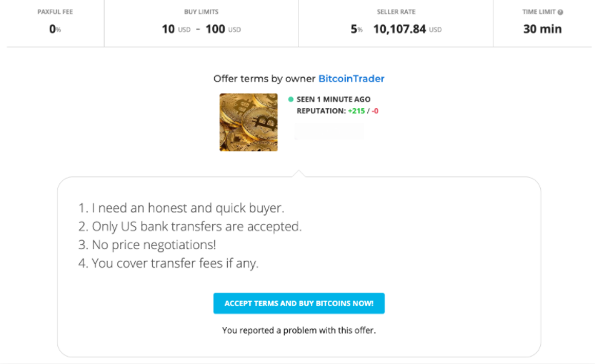The width and height of the screenshot is (595, 364).
Task: Select the 0% Paxful fee value
Action: pos(54,30)
